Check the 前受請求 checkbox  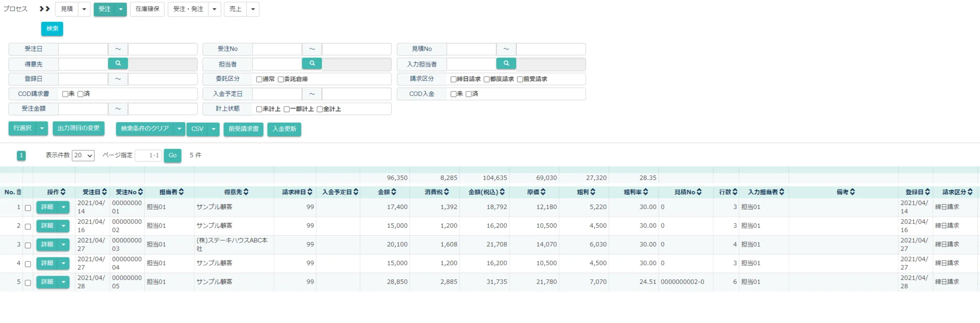[520, 79]
